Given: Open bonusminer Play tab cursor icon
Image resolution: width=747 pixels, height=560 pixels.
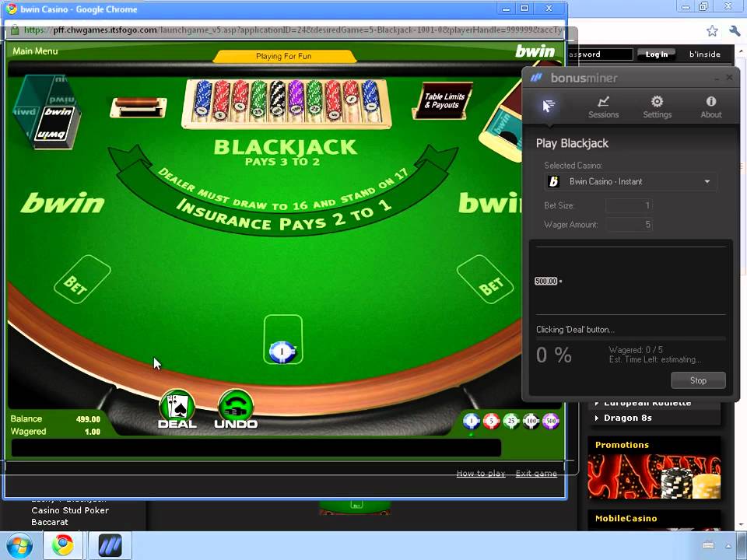Looking at the screenshot, I should point(549,106).
